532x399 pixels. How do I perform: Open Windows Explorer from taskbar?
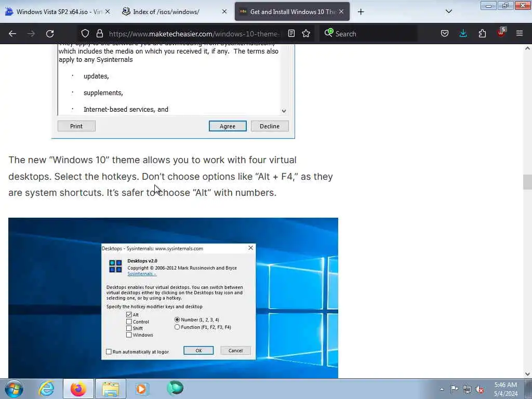point(111,389)
